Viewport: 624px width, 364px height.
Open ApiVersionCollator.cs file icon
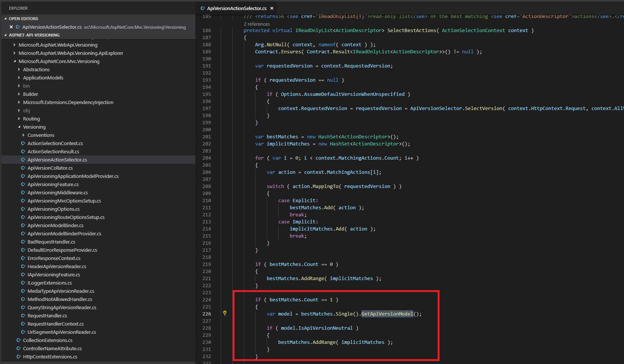click(23, 168)
